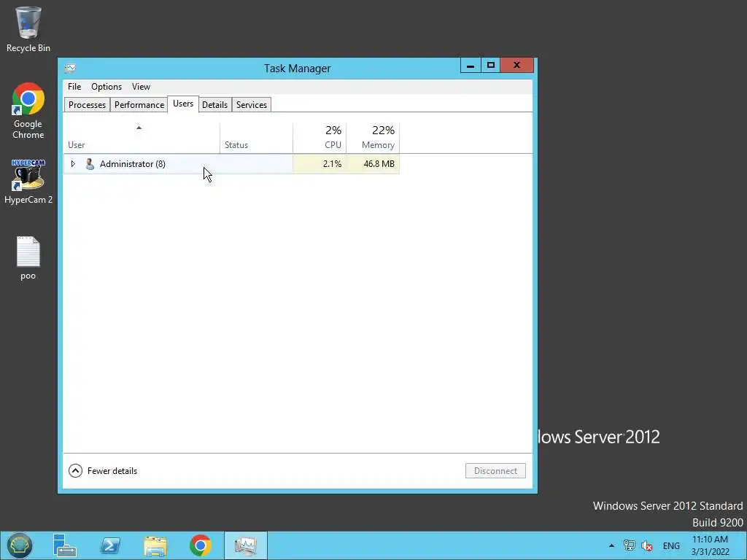Select the Google Chrome desktop shortcut
Image resolution: width=747 pixels, height=560 pixels.
(x=28, y=111)
